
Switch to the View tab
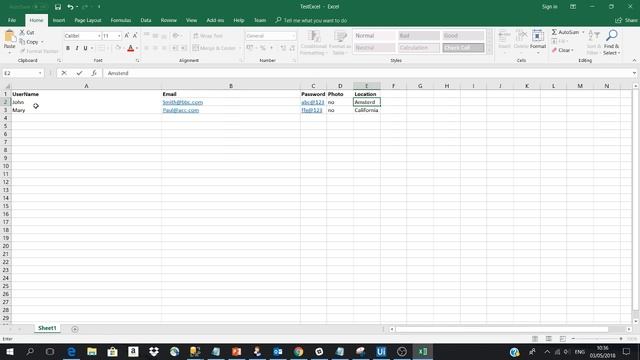pyautogui.click(x=191, y=20)
